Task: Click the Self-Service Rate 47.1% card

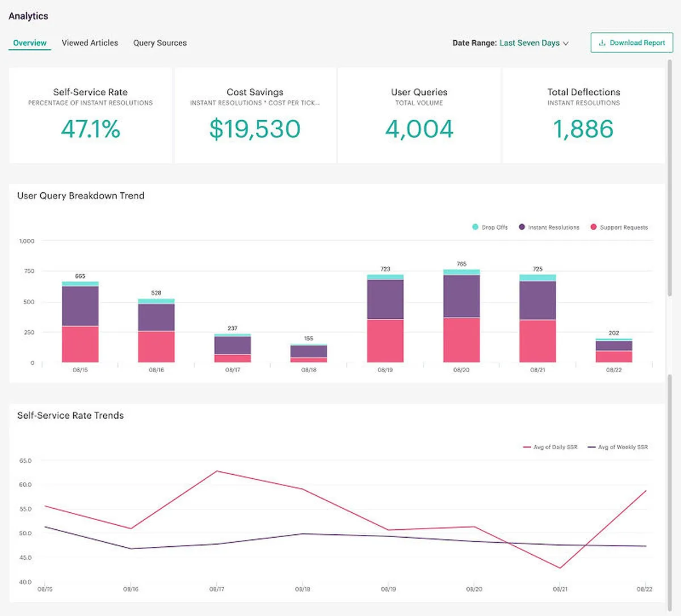Action: tap(90, 116)
